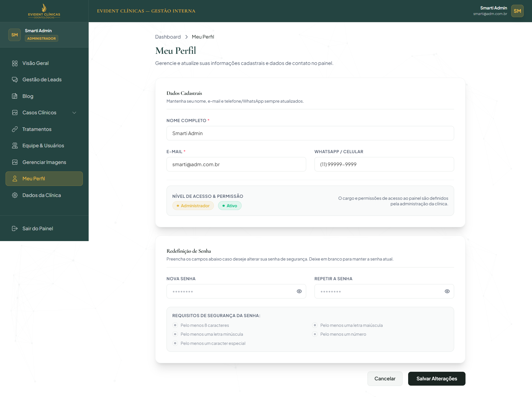Click the Visão Geral grid icon
This screenshot has width=532, height=397.
[x=15, y=63]
